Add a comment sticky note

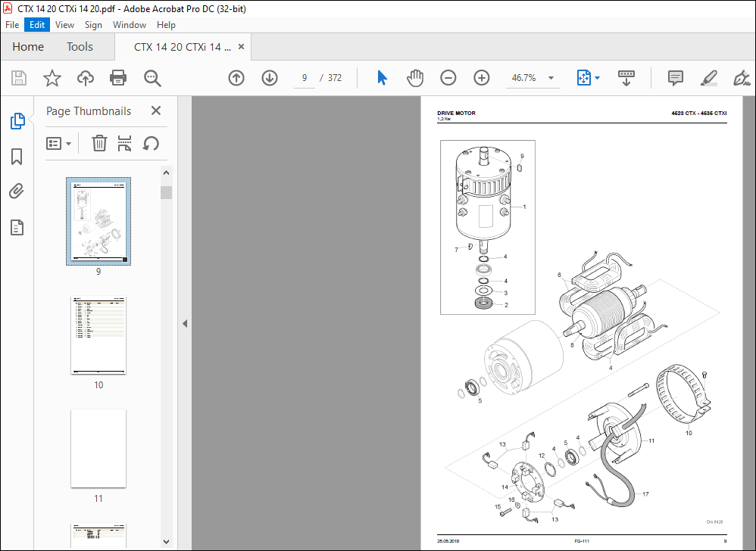coord(676,78)
